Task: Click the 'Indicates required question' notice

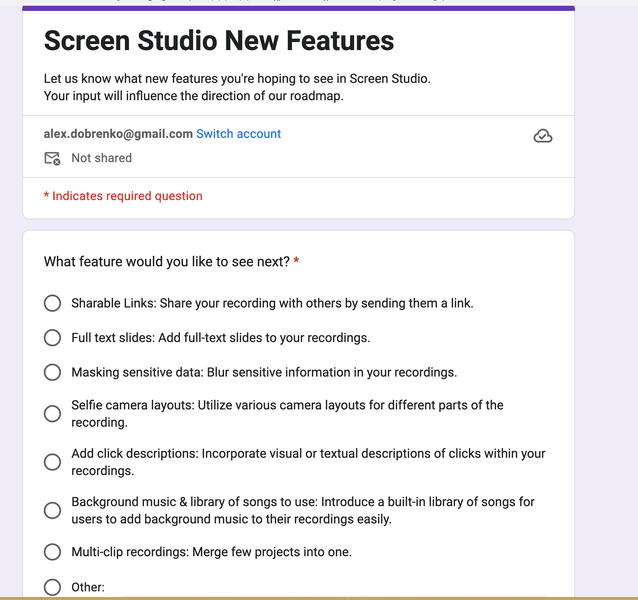Action: tap(123, 196)
